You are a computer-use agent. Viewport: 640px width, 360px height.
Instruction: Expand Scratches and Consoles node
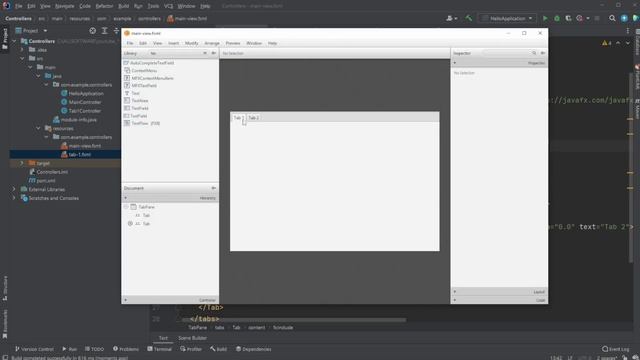pos(14,198)
